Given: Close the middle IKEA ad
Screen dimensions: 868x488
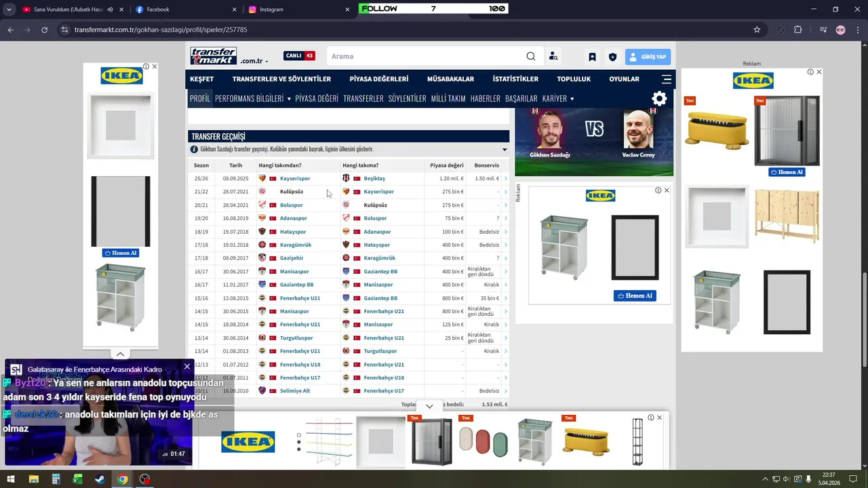Looking at the screenshot, I should pyautogui.click(x=667, y=190).
